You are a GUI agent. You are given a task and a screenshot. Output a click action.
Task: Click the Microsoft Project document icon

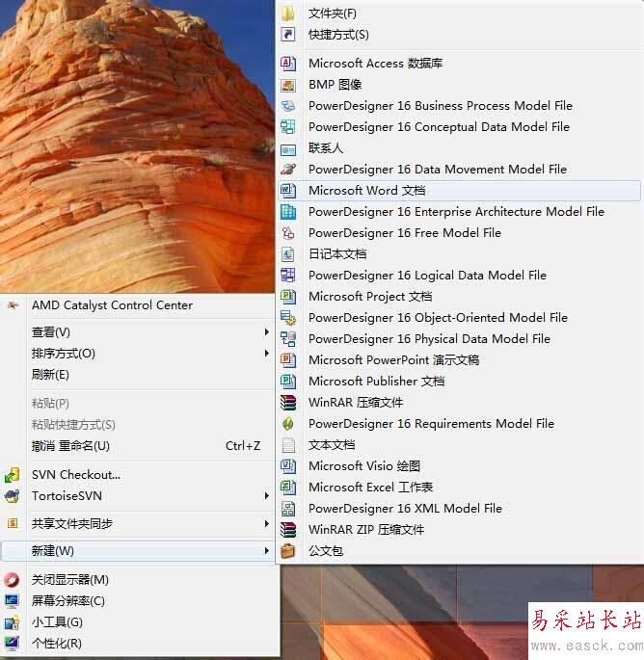(288, 297)
